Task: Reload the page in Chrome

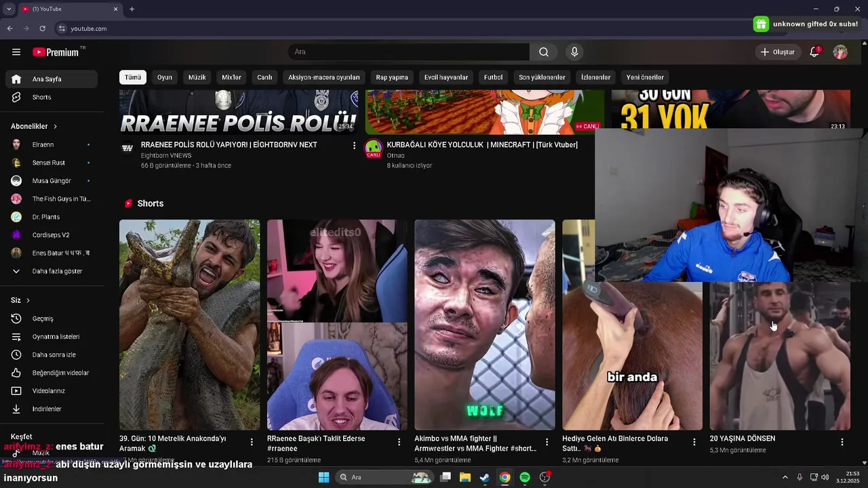Action: pos(42,28)
